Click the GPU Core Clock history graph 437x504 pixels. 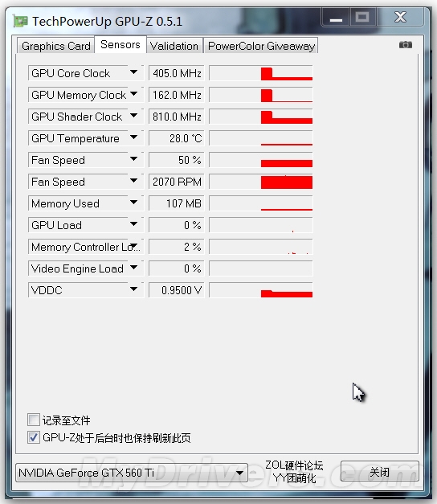tap(260, 73)
